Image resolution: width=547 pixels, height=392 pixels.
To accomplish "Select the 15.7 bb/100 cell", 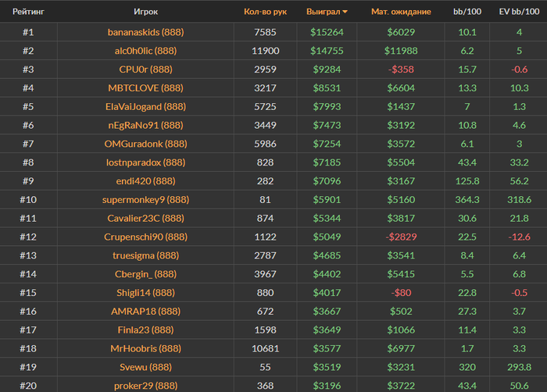I will coord(467,69).
